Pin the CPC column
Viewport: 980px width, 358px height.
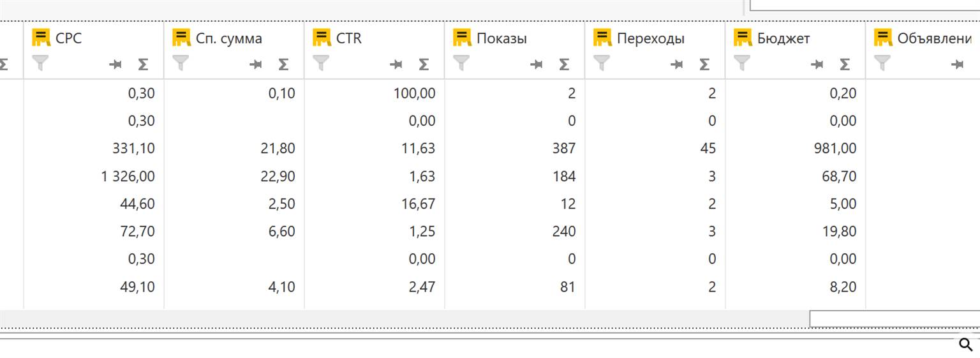pos(115,64)
